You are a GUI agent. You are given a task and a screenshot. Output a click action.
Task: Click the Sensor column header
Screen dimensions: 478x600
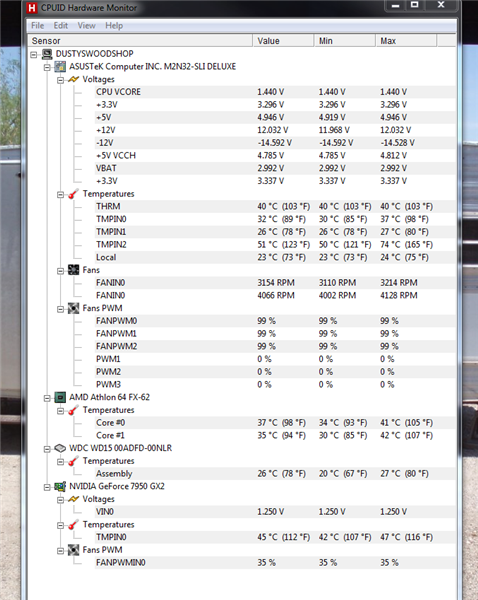tap(140, 41)
